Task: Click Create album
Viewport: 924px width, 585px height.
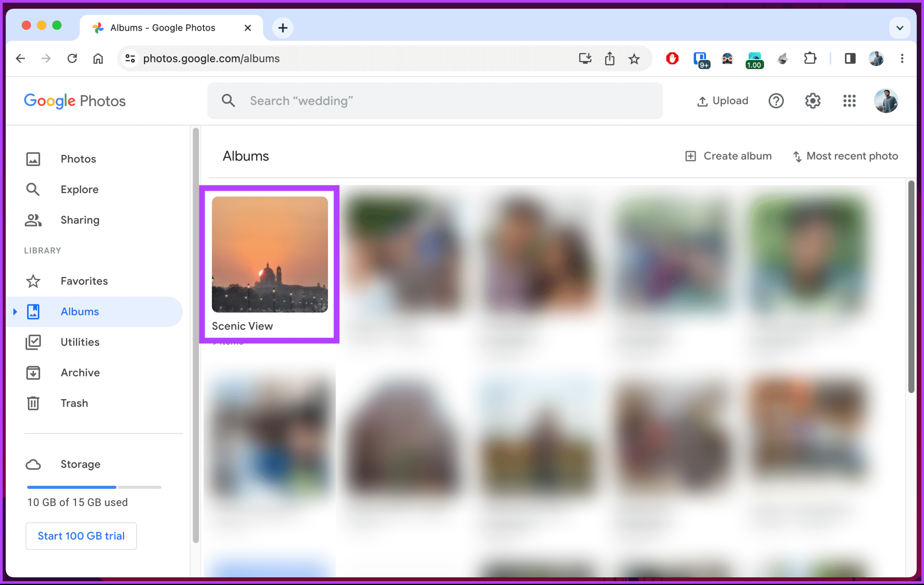Action: click(x=727, y=156)
